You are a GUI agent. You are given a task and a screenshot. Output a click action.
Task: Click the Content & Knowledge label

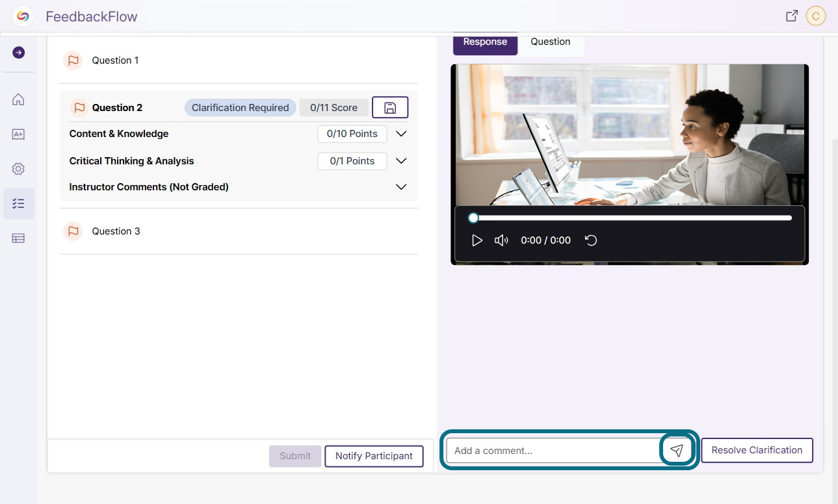tap(119, 134)
